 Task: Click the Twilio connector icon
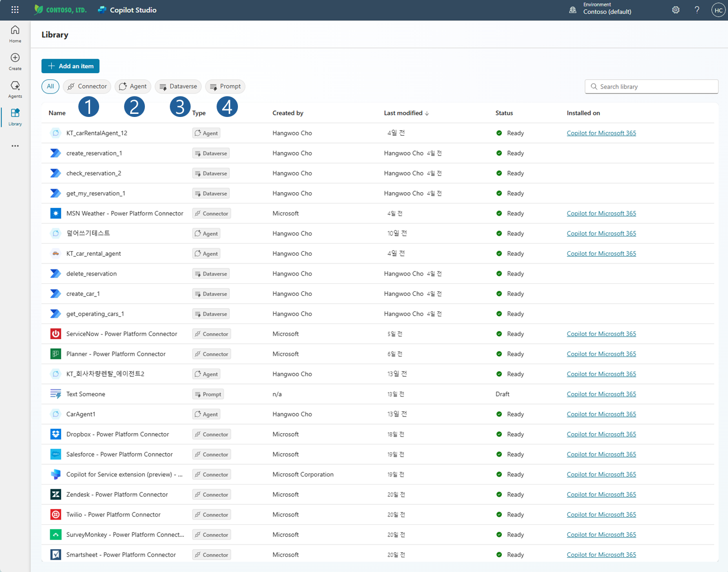(55, 515)
